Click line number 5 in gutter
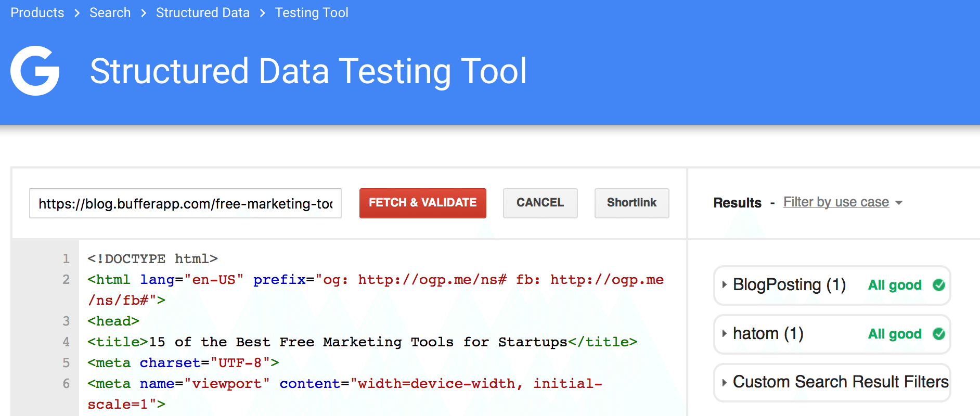 (66, 362)
